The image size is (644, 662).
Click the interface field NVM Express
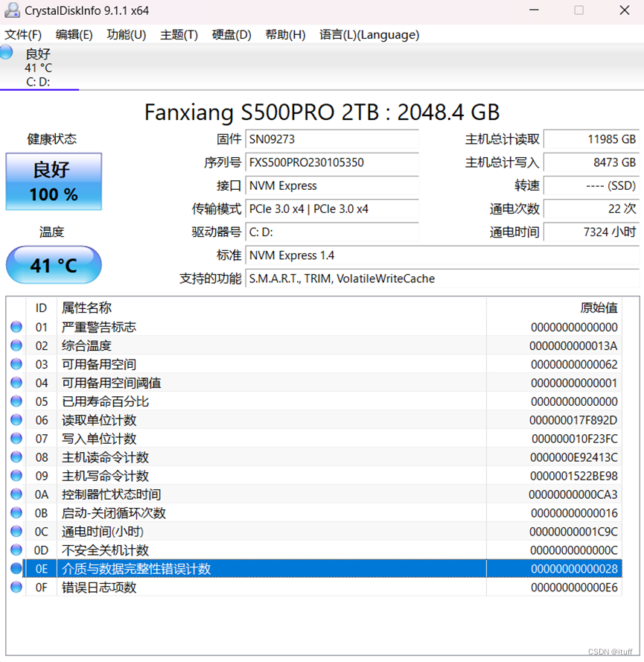tap(332, 185)
